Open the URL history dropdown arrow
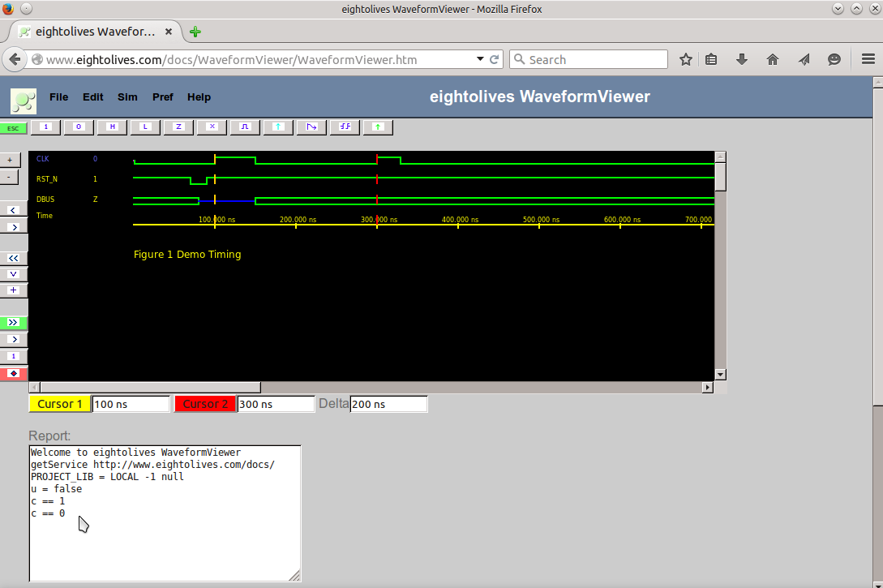883x588 pixels. tap(480, 59)
